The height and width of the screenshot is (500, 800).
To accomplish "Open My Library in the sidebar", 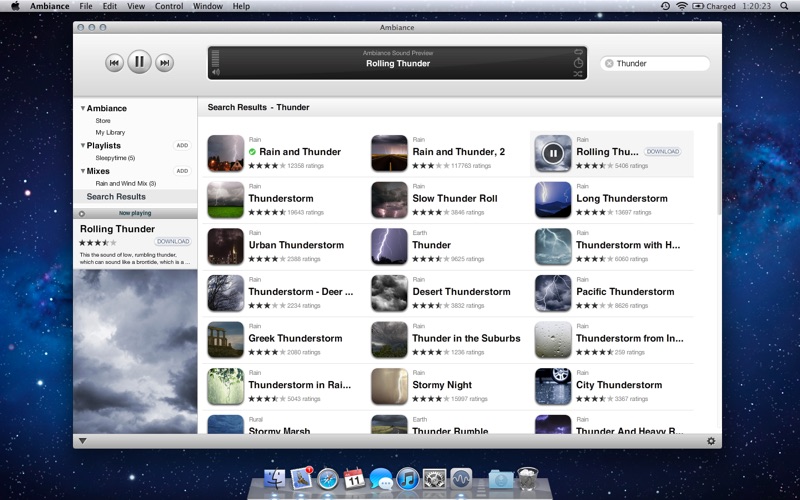I will pos(110,133).
